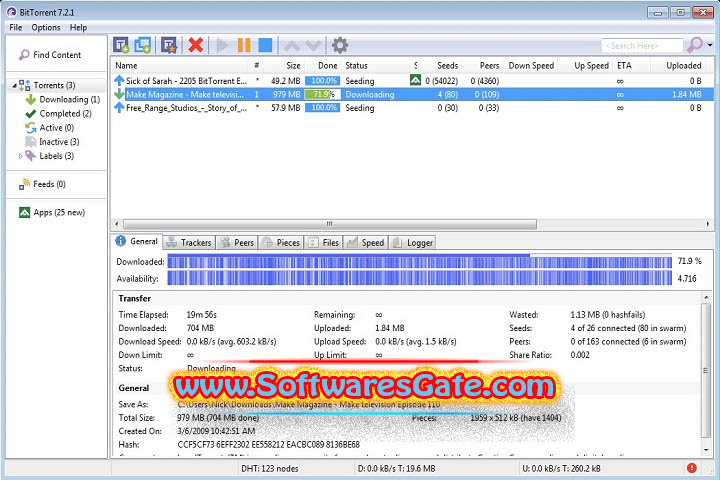This screenshot has width=720, height=480.
Task: Sort torrents by the Name column
Action: (x=126, y=66)
